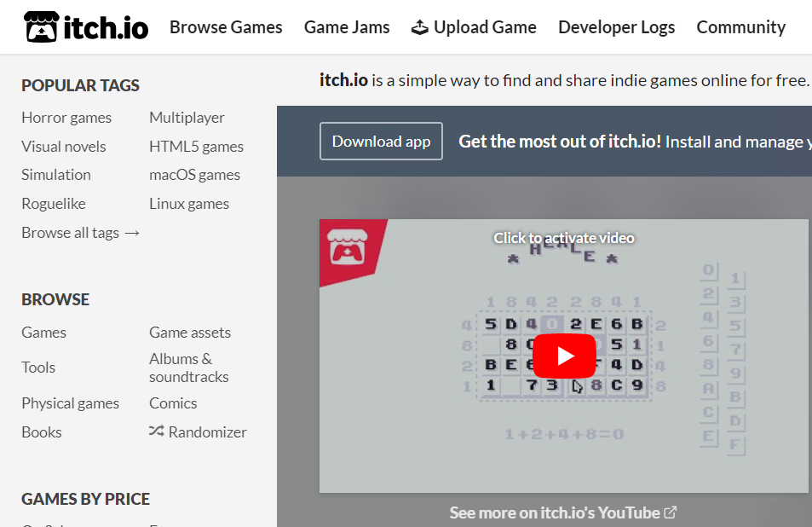This screenshot has width=812, height=527.
Task: Click the bold itch.io word in the tagline
Action: 343,80
